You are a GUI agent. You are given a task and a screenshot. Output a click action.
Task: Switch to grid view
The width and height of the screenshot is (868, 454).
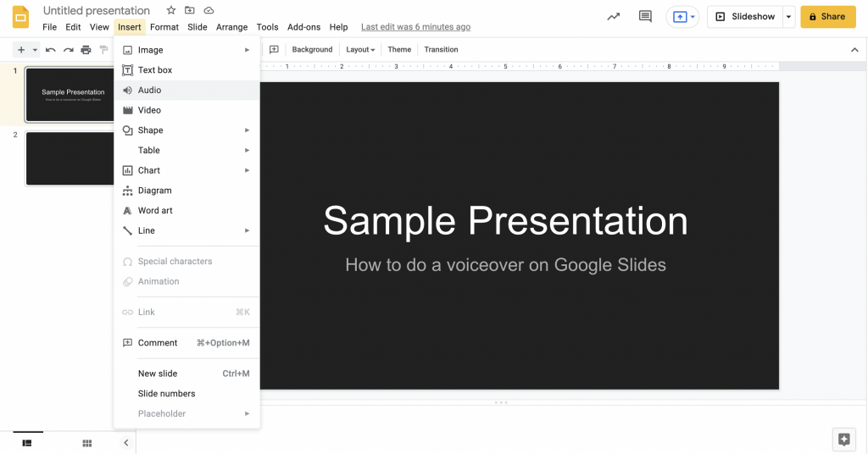coord(87,443)
